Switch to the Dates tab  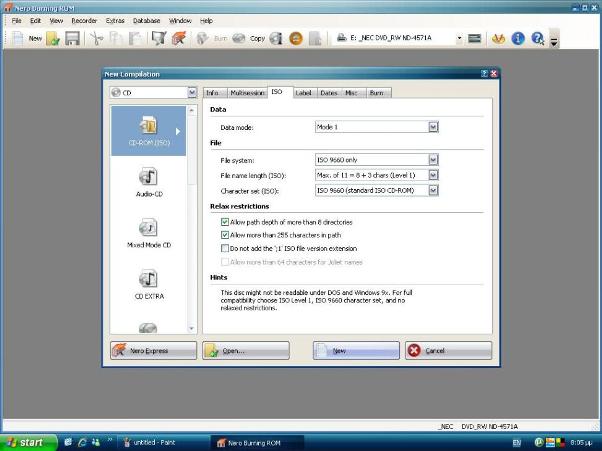329,93
